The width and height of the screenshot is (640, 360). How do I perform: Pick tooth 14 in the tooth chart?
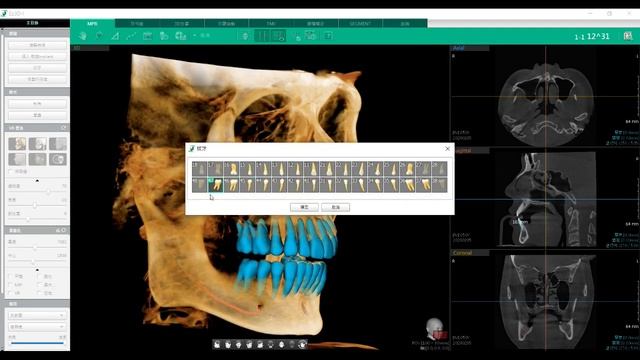point(263,169)
